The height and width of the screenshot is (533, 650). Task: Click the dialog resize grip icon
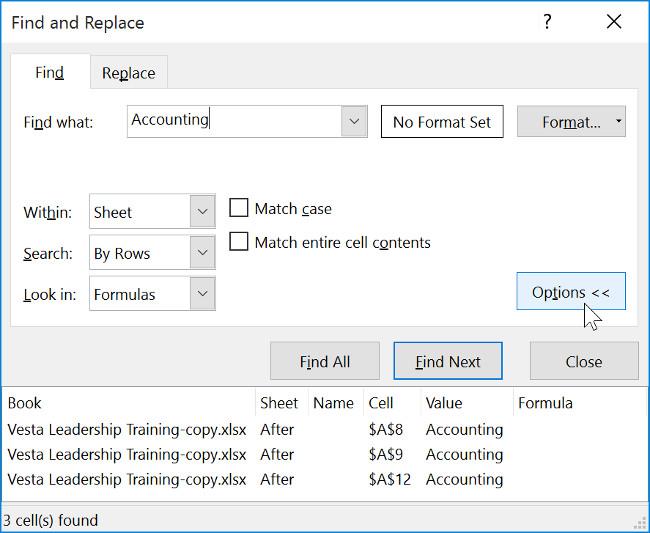[641, 523]
